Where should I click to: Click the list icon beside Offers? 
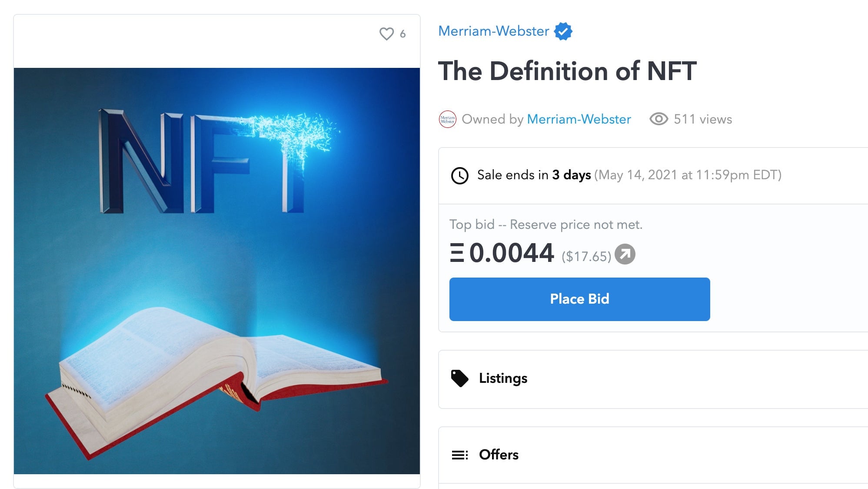coord(459,455)
